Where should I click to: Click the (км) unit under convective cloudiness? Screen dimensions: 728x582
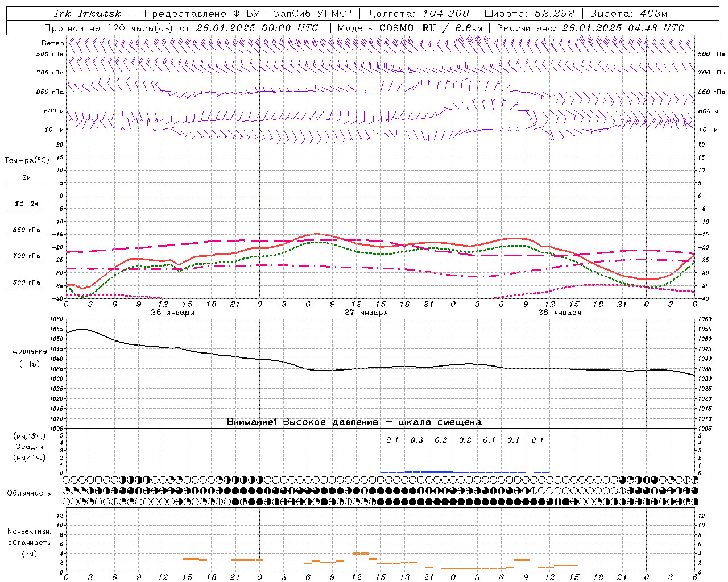point(30,554)
